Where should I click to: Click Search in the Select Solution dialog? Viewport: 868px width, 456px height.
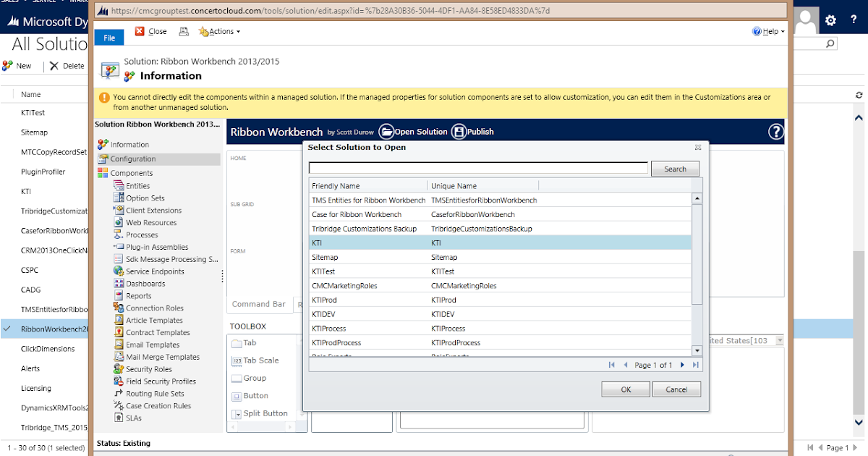[x=674, y=168]
